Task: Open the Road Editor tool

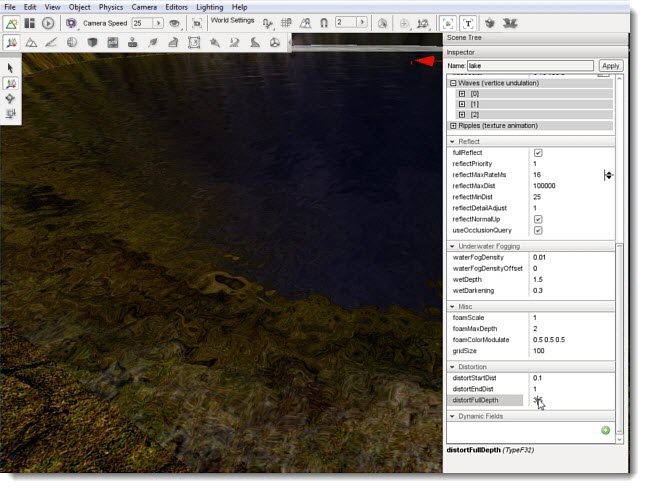Action: [255, 42]
